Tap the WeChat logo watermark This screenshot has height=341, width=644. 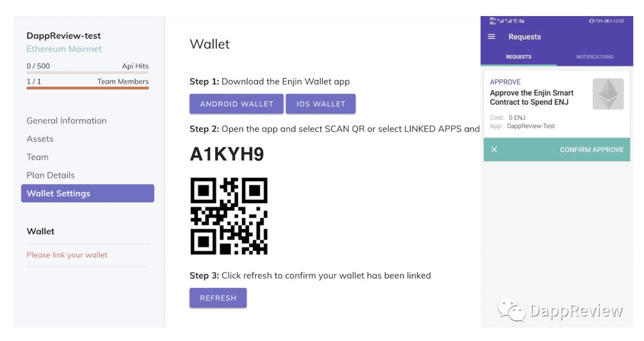pos(512,310)
